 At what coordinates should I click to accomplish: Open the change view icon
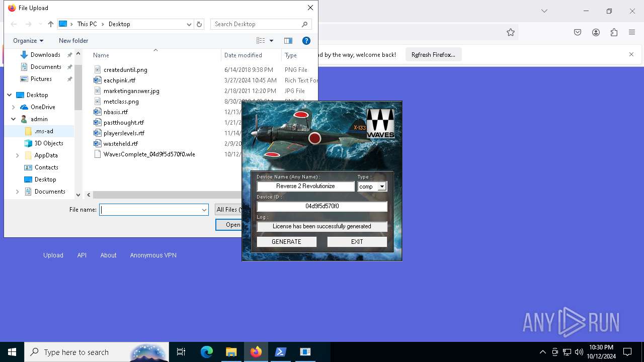[x=261, y=41]
